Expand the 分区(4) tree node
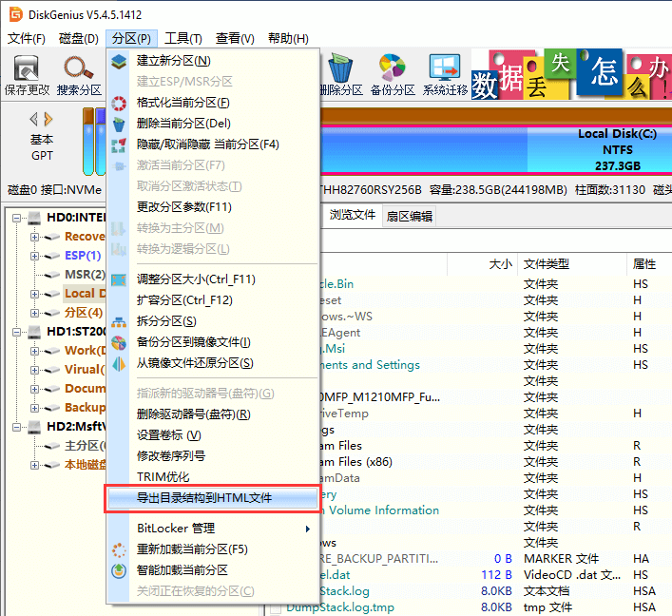 coord(34,313)
